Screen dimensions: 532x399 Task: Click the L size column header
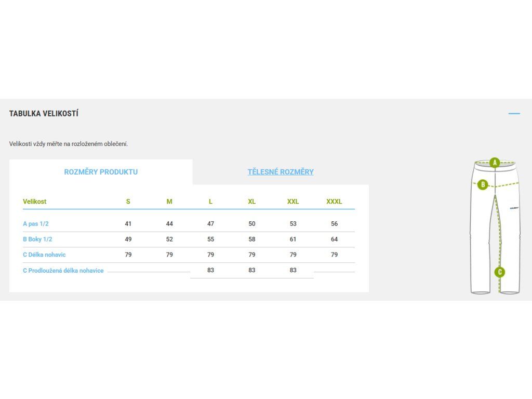210,202
